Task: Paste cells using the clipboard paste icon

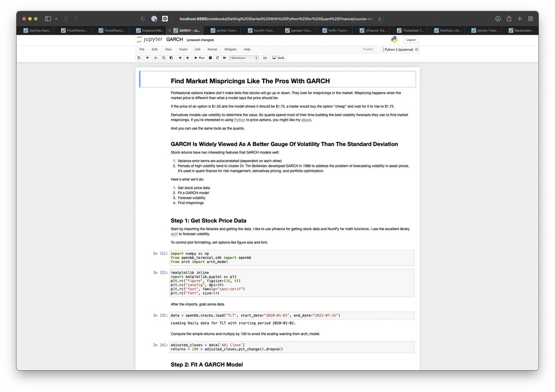Action: tap(172, 58)
